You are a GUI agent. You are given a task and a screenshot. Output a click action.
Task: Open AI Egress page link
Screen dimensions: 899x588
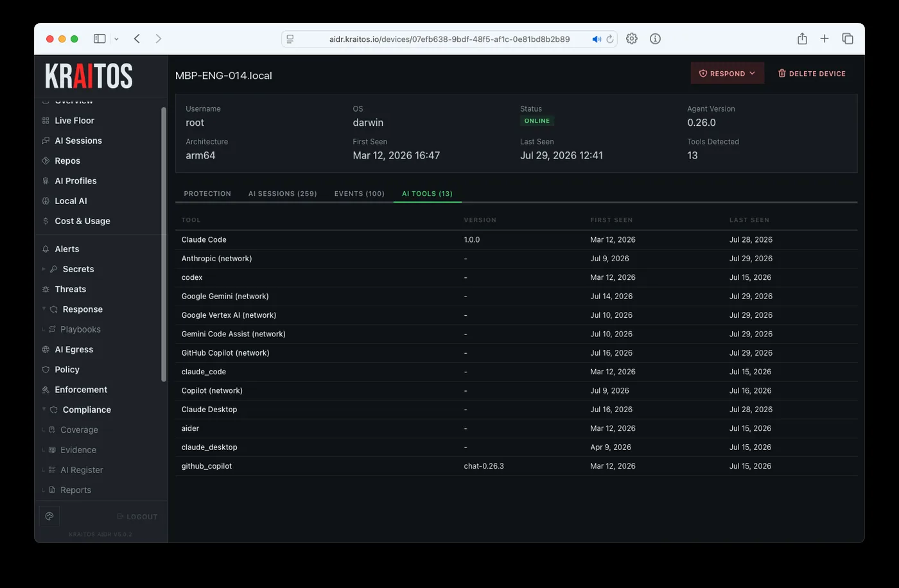(74, 350)
